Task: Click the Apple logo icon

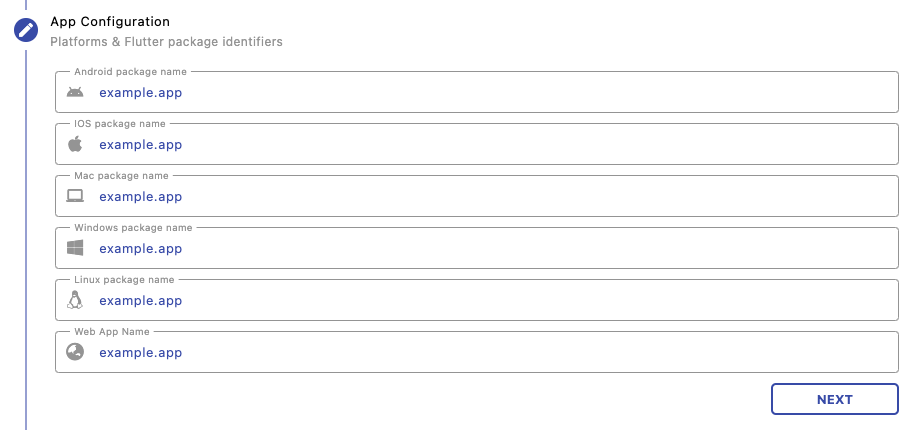Action: click(75, 144)
